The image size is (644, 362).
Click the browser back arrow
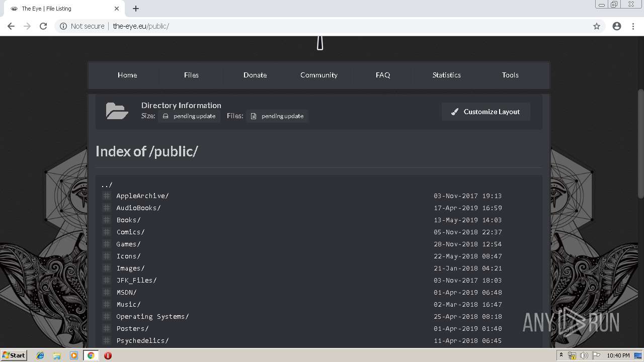11,26
